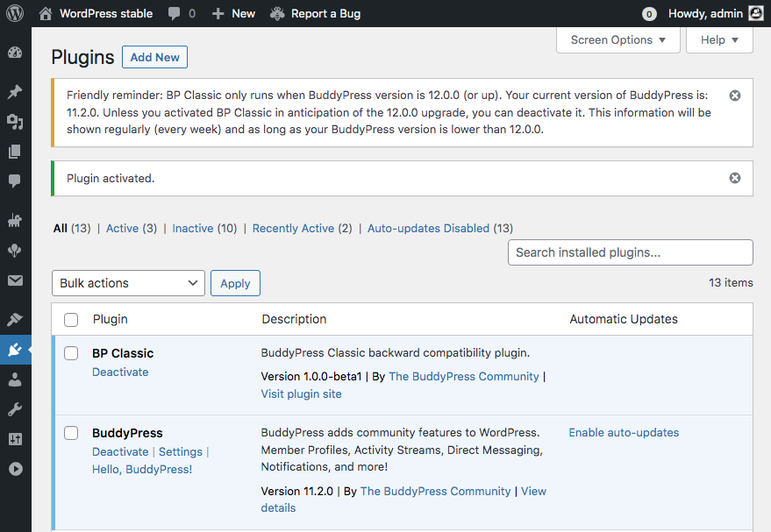Open BuddyPress row's Community author link
This screenshot has width=771, height=532.
[436, 491]
